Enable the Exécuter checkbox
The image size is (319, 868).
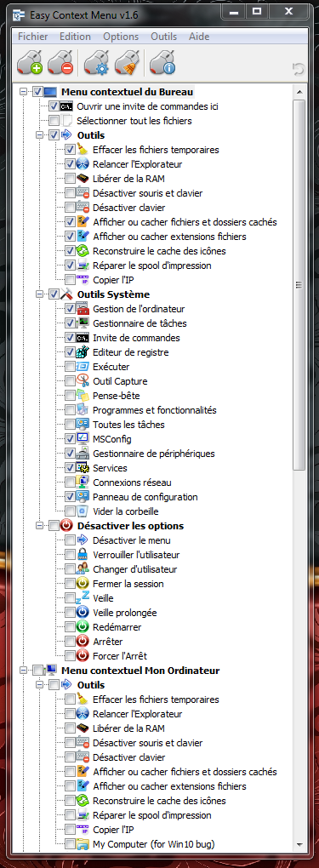click(70, 367)
